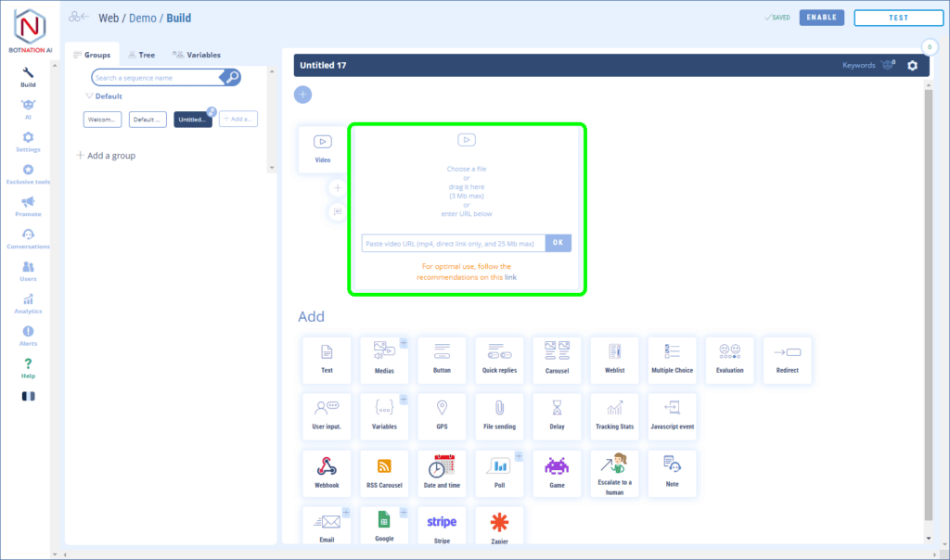The height and width of the screenshot is (560, 950).
Task: Collapse the Default group
Action: [89, 96]
